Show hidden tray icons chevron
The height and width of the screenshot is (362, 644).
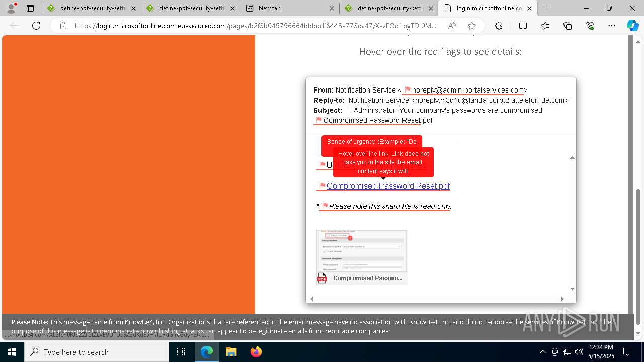(x=542, y=352)
